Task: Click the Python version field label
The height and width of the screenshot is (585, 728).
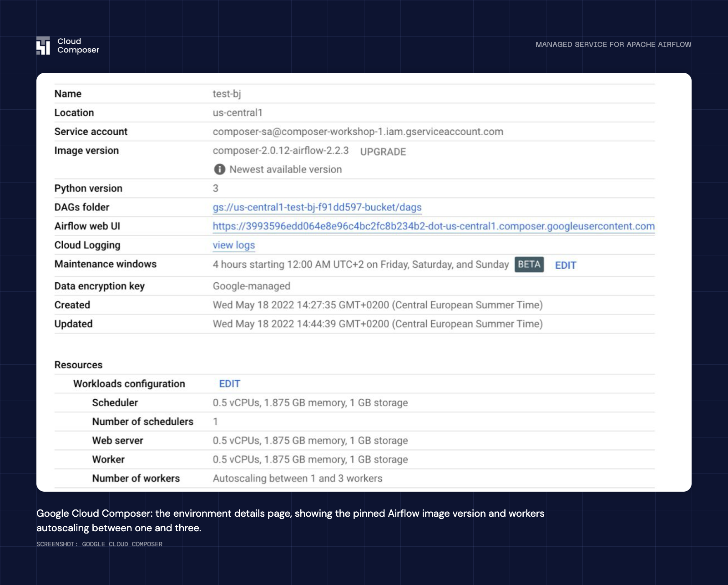Action: [x=88, y=188]
